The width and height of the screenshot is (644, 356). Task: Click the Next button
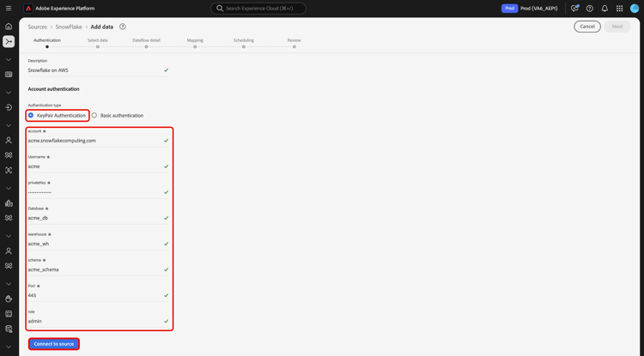(x=617, y=27)
